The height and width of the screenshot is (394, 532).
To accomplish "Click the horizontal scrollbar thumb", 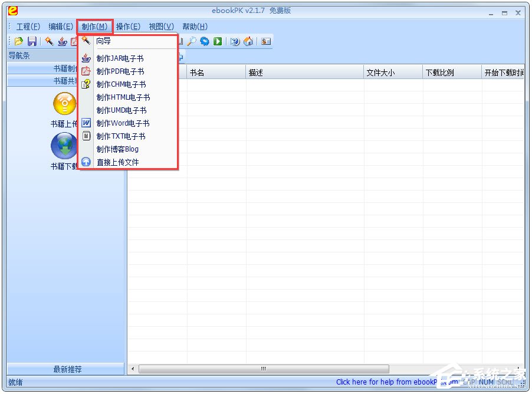I will [263, 369].
